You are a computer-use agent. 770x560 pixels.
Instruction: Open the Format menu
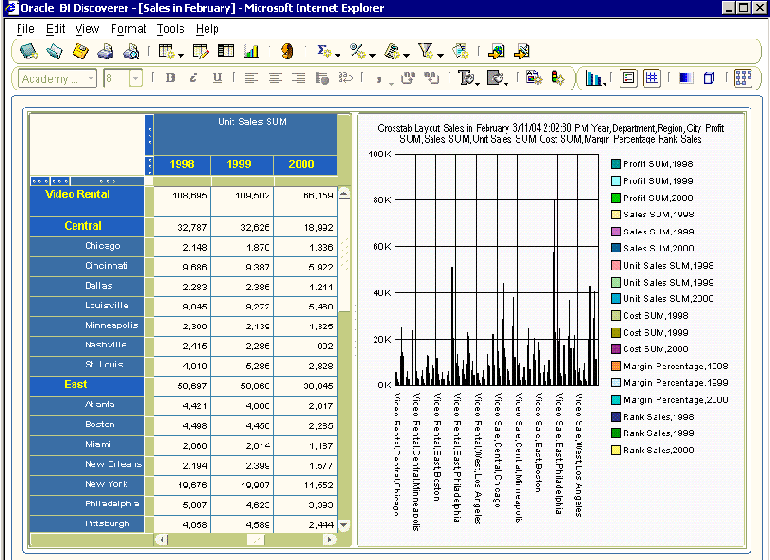128,29
